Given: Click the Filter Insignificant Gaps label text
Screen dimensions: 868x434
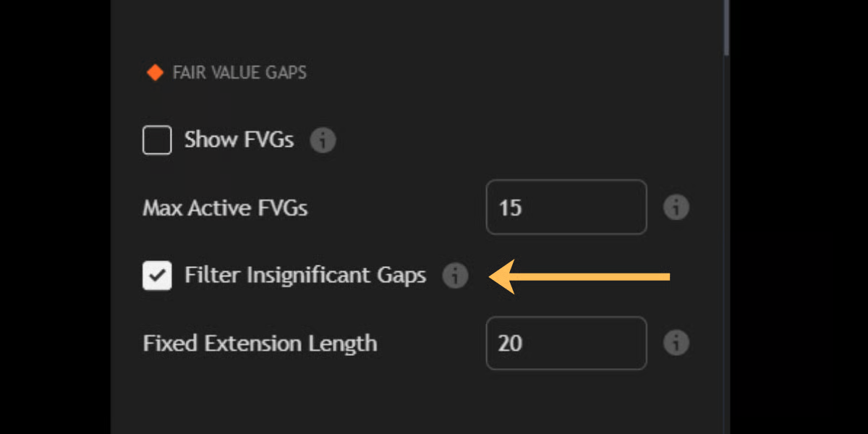Looking at the screenshot, I should (x=305, y=276).
